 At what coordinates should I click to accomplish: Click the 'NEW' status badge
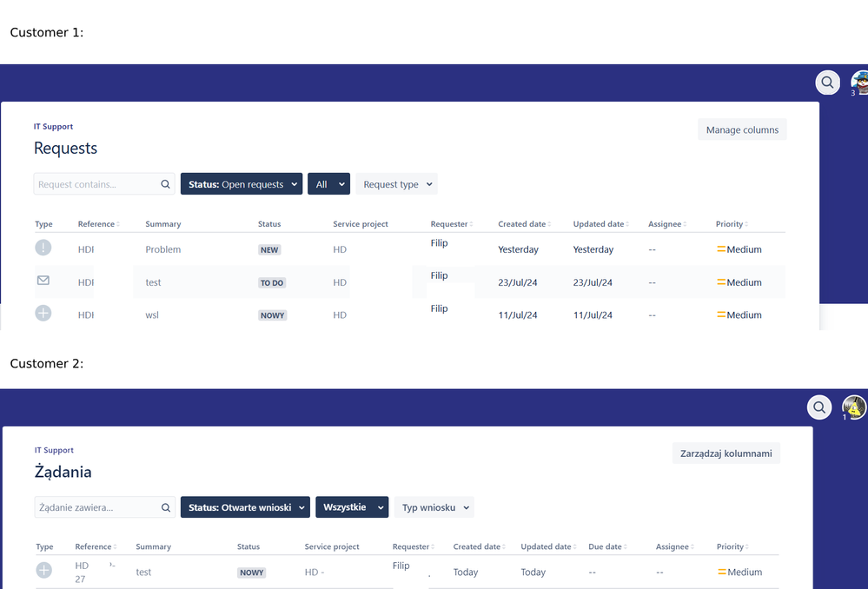click(x=269, y=249)
